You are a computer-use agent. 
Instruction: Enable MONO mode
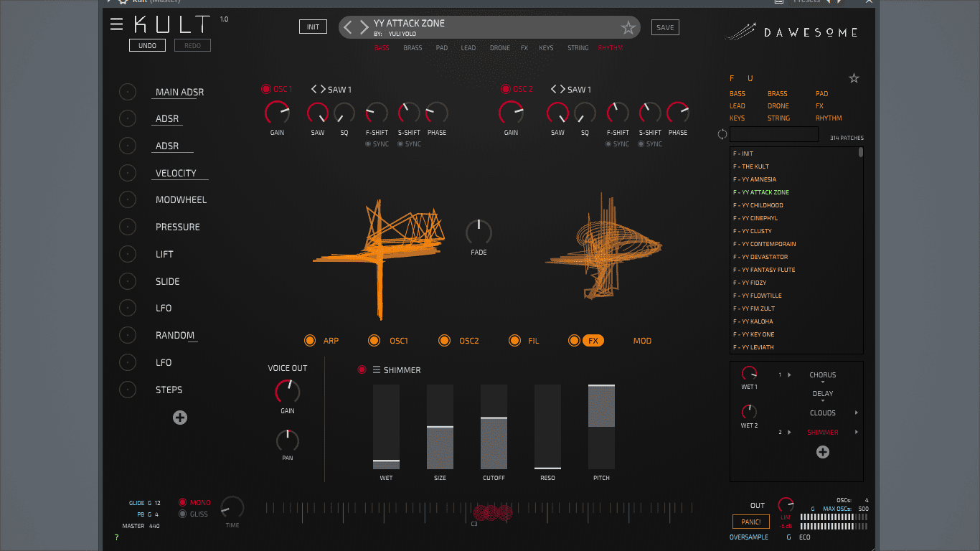(x=183, y=502)
